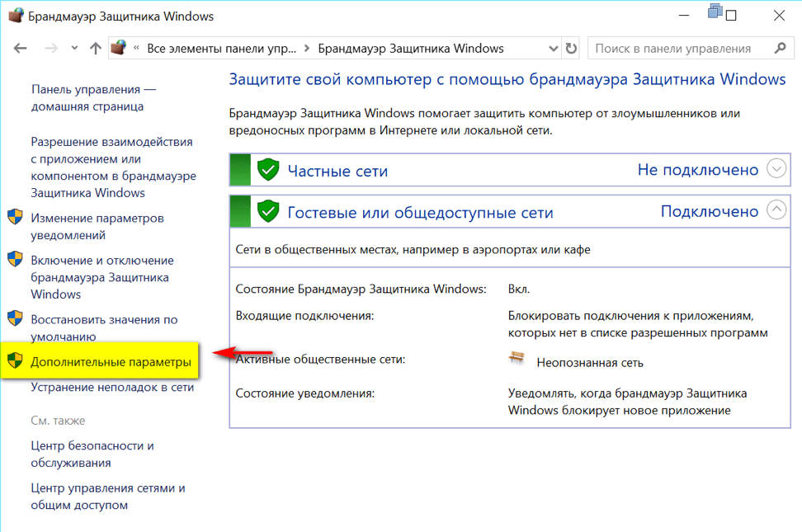802x532 pixels.
Task: Click the page title 'Защитите свой компьютер'
Action: [x=507, y=79]
